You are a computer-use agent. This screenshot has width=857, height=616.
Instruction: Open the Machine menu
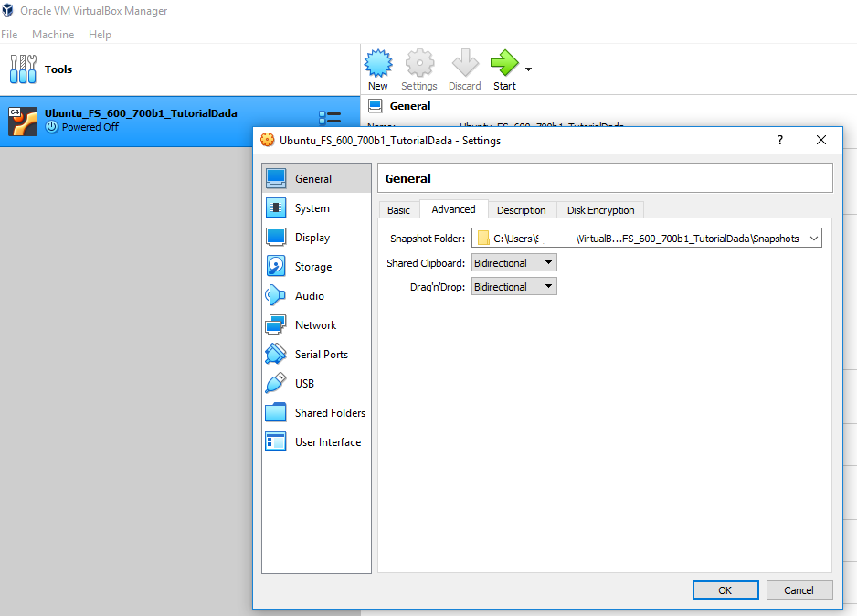53,35
